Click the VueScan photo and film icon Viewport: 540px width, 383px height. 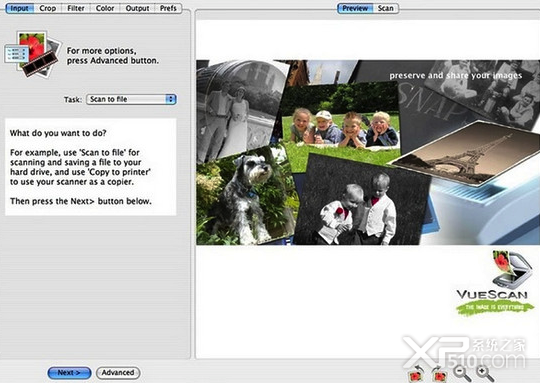[x=33, y=54]
